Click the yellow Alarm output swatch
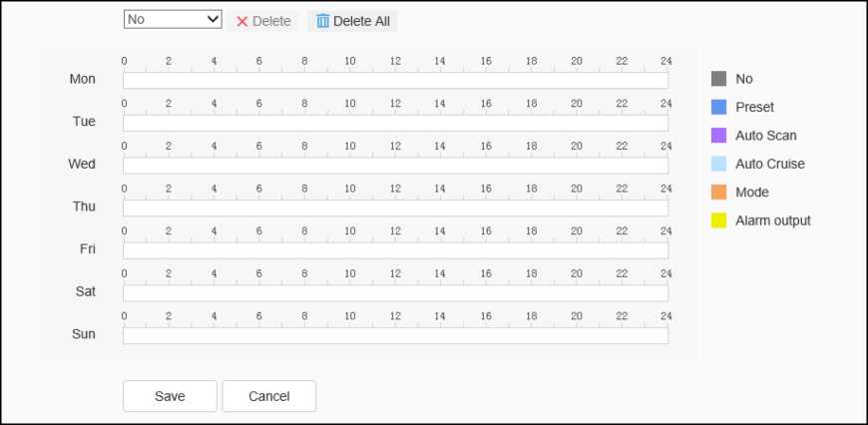The width and height of the screenshot is (868, 425). tap(718, 220)
